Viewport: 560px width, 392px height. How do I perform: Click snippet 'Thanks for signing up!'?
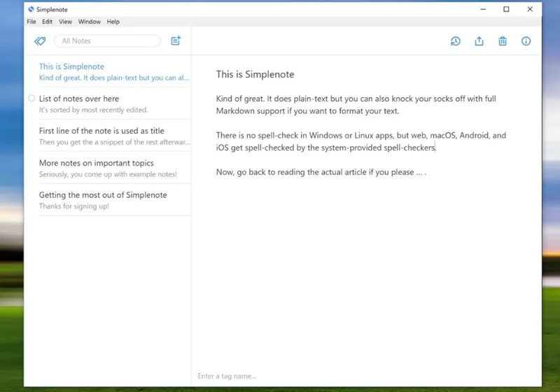[x=74, y=206]
